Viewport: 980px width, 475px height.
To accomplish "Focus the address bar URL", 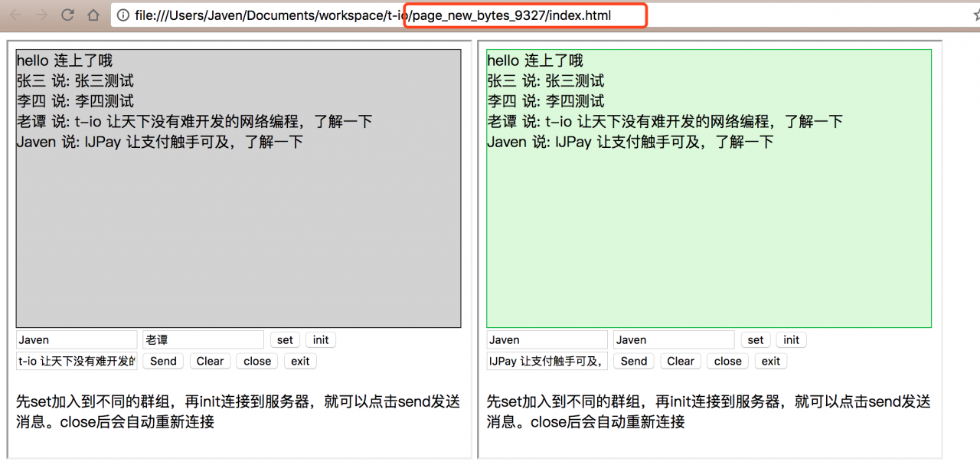I will pos(373,15).
